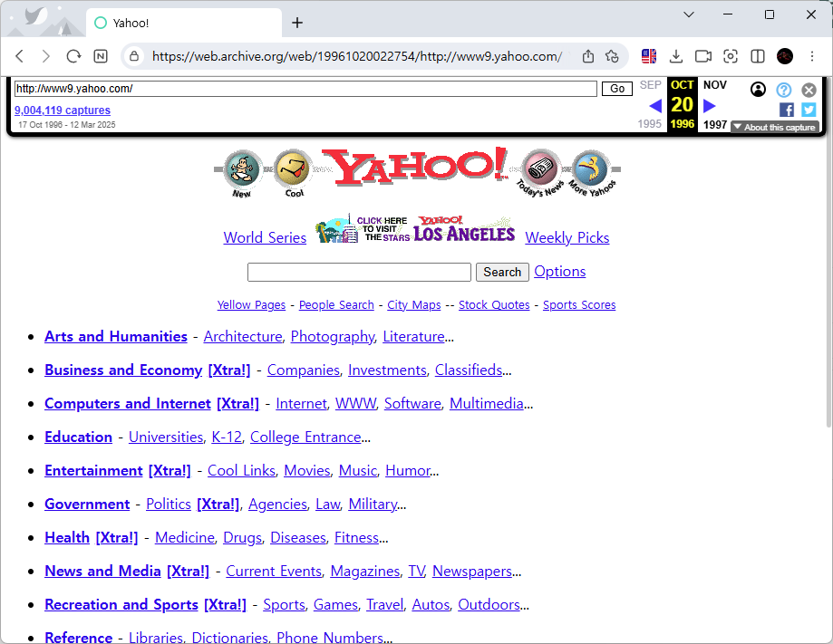
Task: Focus the Wayback URL input field
Action: 305,89
